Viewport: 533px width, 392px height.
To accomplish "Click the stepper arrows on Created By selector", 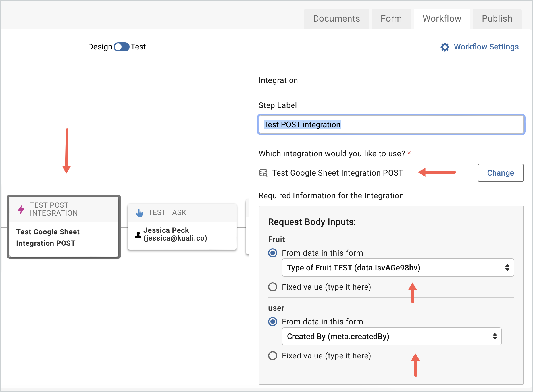I will point(495,336).
